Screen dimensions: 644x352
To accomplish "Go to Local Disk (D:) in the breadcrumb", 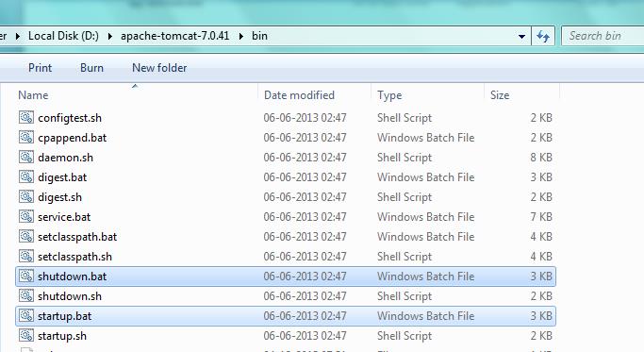I will point(63,36).
